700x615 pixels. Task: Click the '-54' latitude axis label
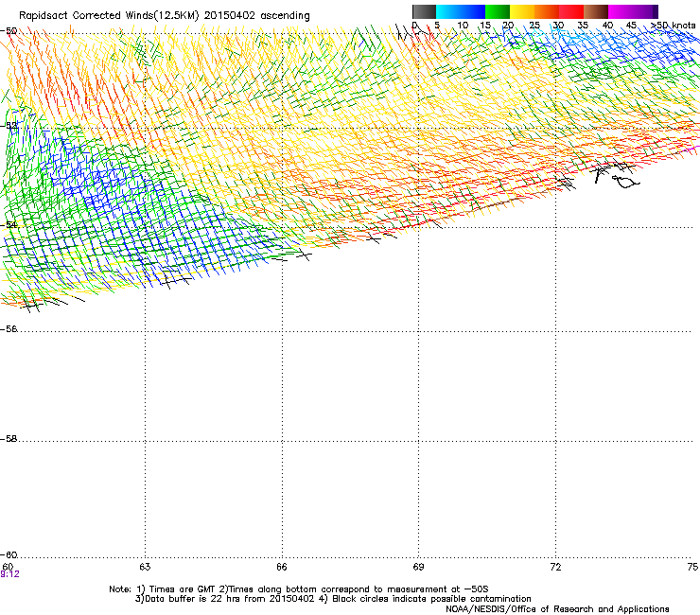9,224
